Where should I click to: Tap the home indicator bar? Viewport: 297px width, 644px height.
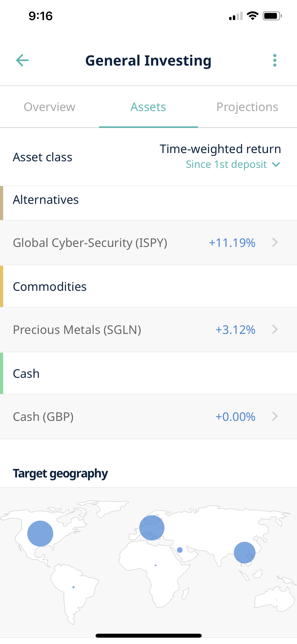click(x=148, y=636)
